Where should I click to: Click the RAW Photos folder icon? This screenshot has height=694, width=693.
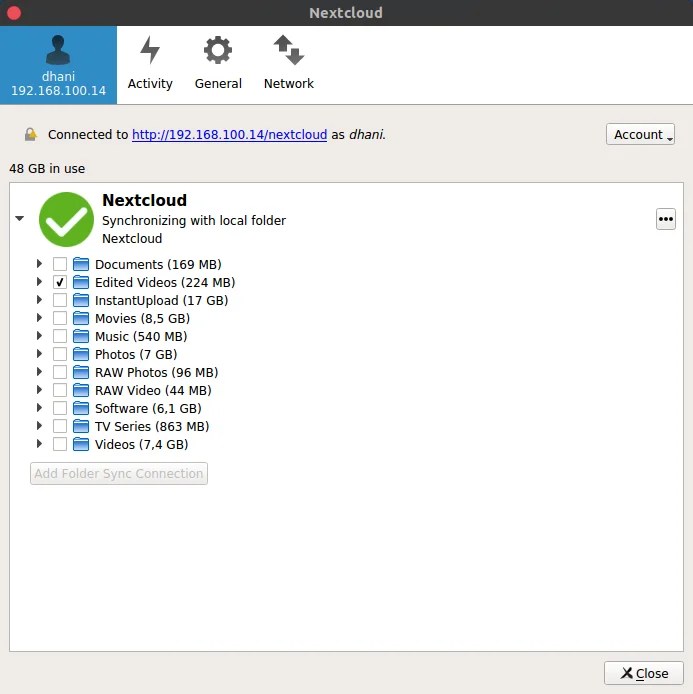point(81,372)
